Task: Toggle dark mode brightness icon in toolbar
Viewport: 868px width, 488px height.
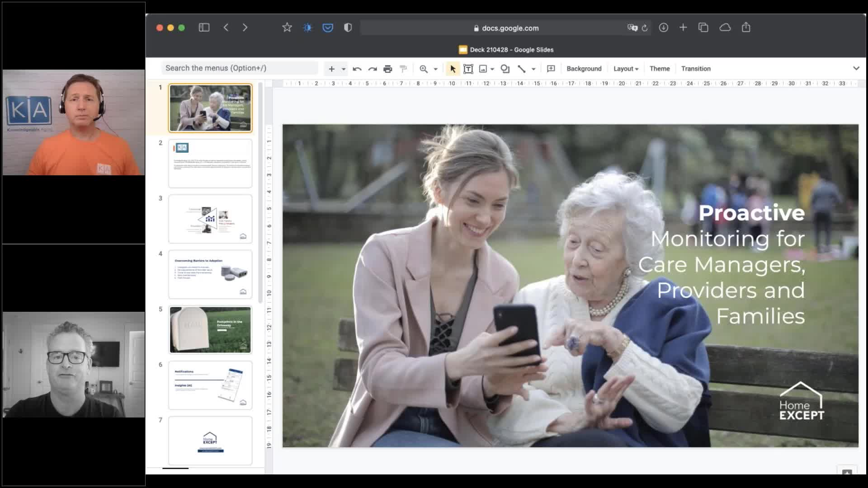Action: (x=307, y=28)
